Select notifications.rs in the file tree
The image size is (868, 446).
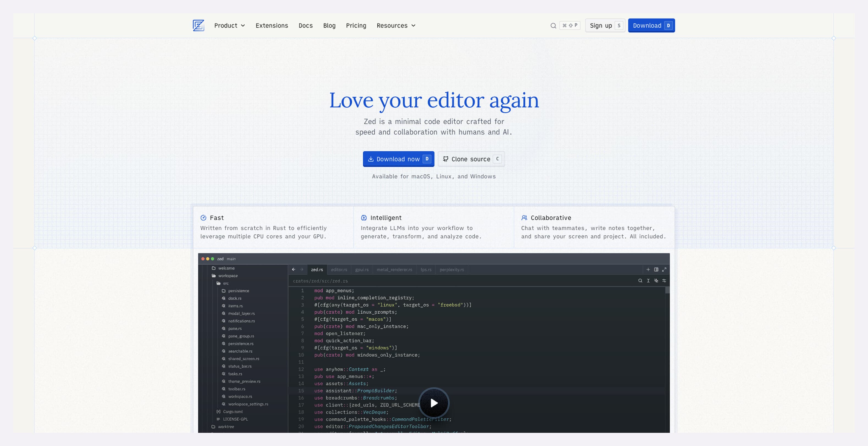pyautogui.click(x=238, y=321)
